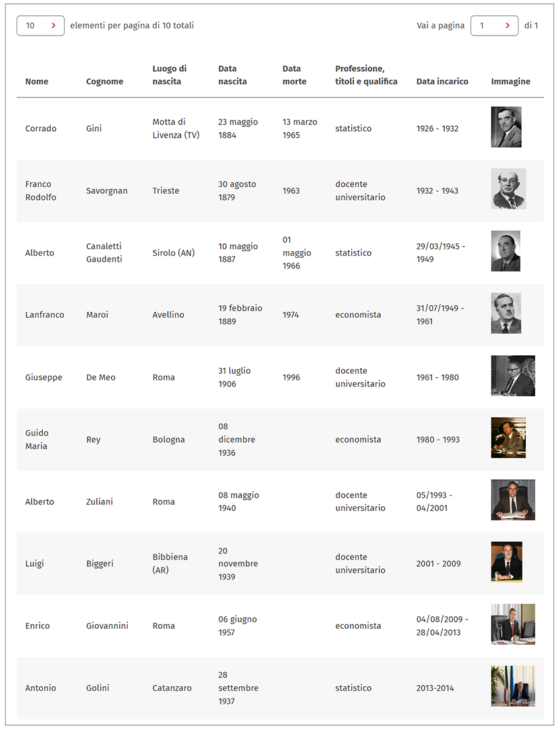Select the Gini surname cell in first row

[x=94, y=129]
